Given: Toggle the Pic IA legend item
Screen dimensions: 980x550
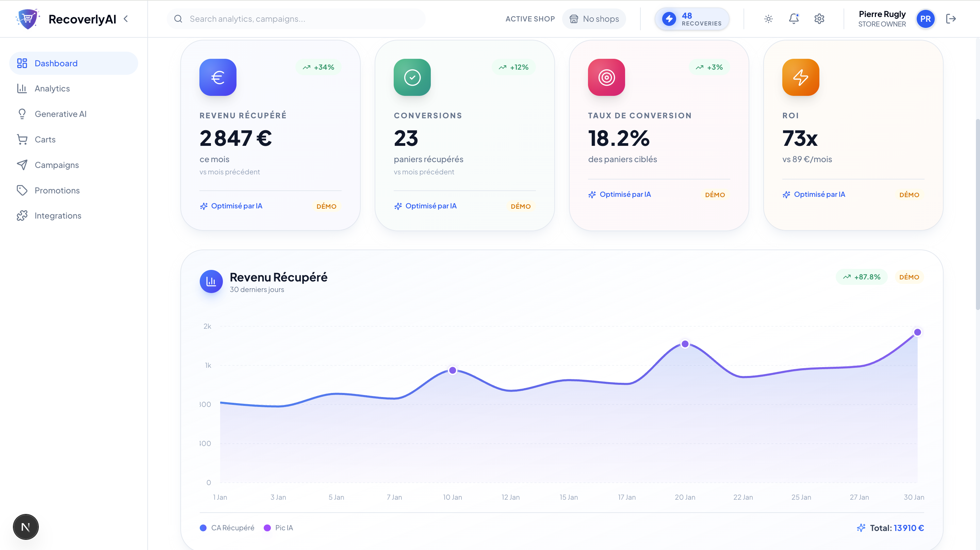Looking at the screenshot, I should 278,528.
